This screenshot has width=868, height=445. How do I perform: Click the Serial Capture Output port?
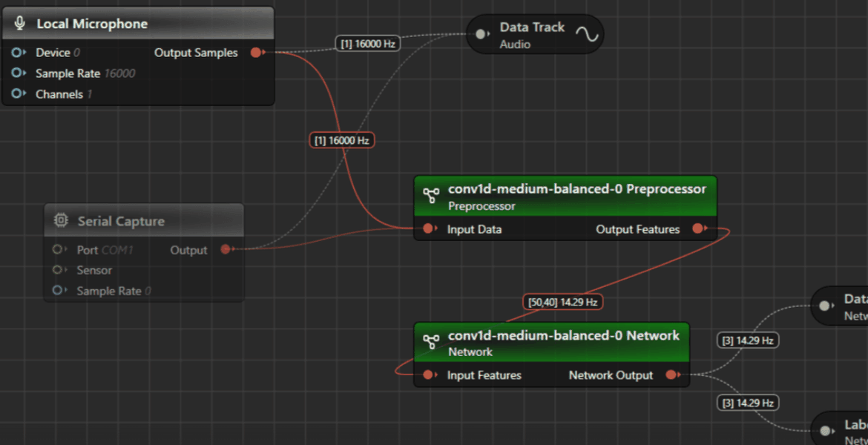pyautogui.click(x=226, y=250)
